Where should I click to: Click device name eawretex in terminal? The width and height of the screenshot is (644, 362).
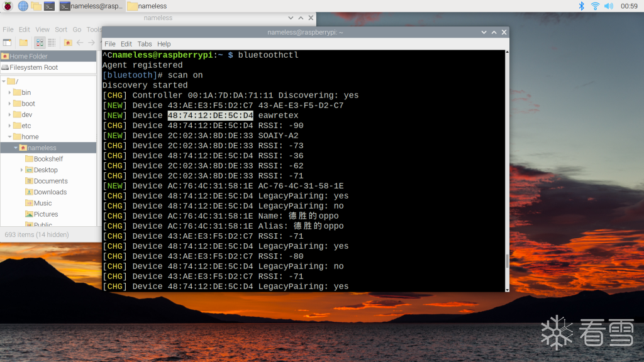click(x=278, y=116)
